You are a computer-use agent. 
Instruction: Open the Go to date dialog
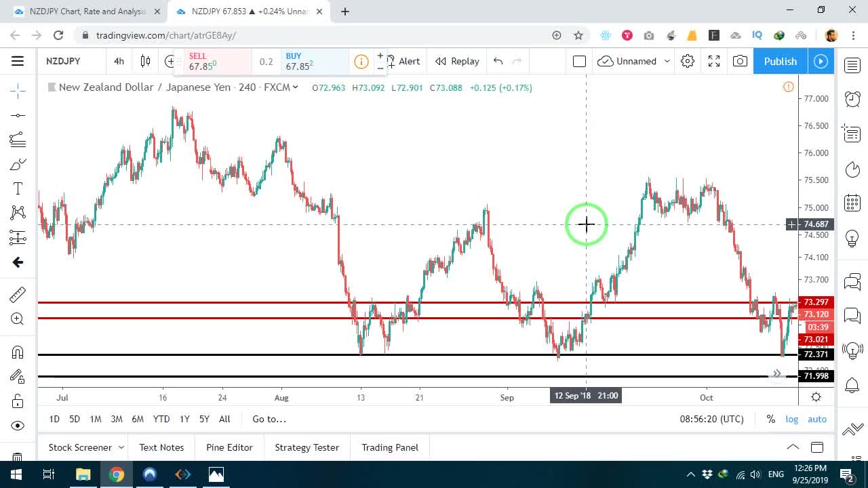(x=269, y=419)
